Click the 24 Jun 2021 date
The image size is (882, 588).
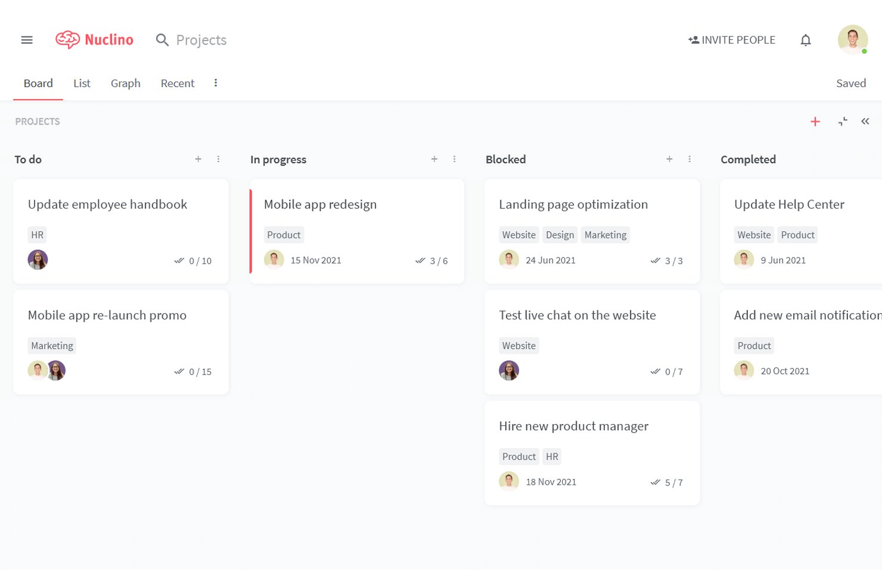click(551, 260)
